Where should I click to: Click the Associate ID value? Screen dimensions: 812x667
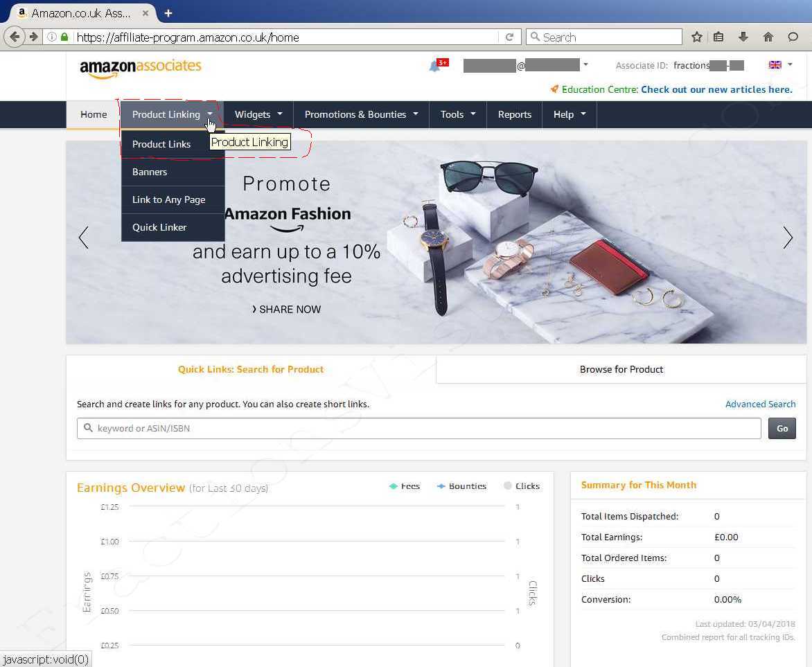709,65
